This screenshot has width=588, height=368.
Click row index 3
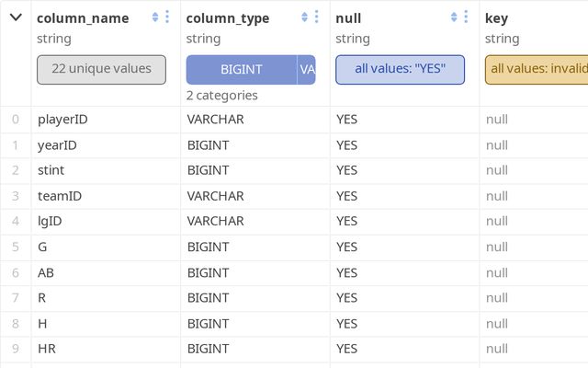tap(15, 196)
